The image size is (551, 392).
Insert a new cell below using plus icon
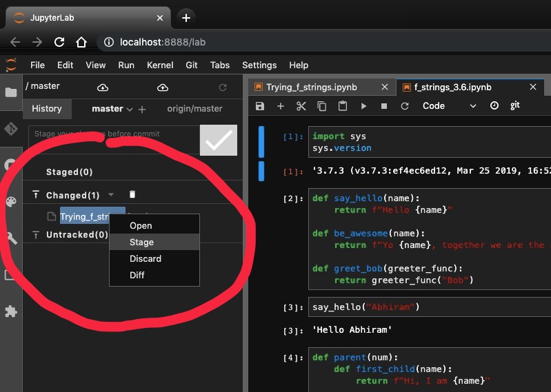coord(280,106)
